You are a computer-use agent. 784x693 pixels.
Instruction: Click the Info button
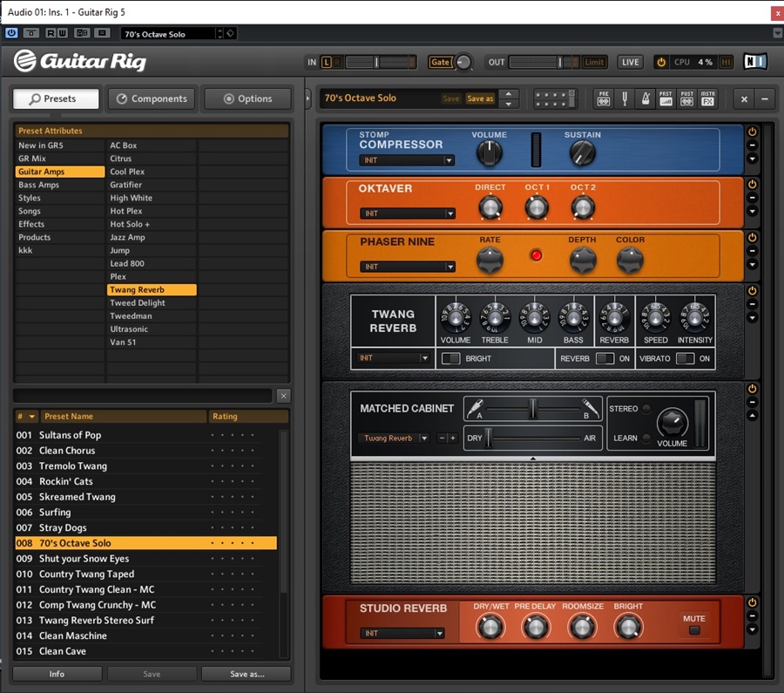(x=57, y=673)
